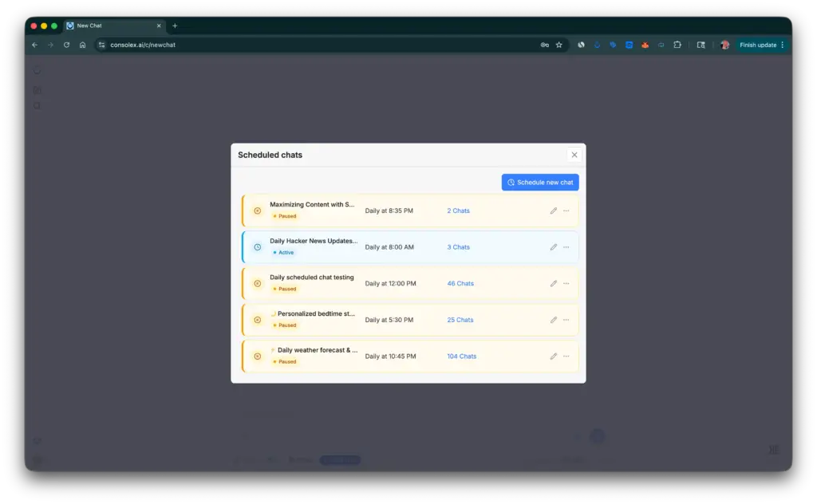Image resolution: width=817 pixels, height=504 pixels.
Task: Open the three-dot menu on Maximizing Content row
Action: (566, 211)
